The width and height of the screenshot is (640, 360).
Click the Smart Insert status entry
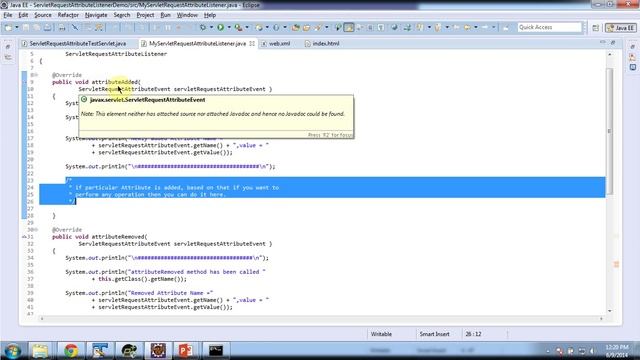434,334
